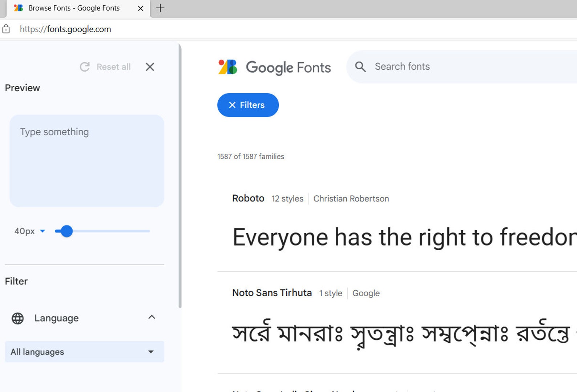This screenshot has width=577, height=392.
Task: Close the filters side panel
Action: tap(150, 67)
